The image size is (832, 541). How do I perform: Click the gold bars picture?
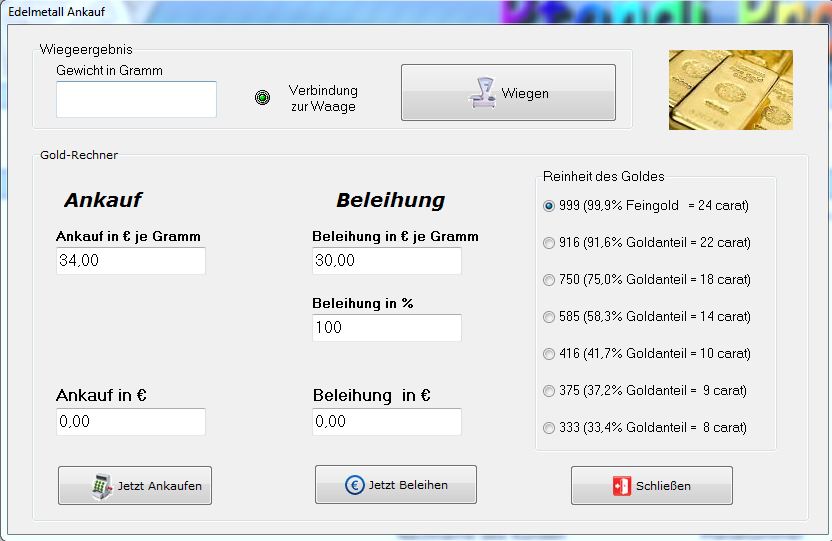pos(730,90)
